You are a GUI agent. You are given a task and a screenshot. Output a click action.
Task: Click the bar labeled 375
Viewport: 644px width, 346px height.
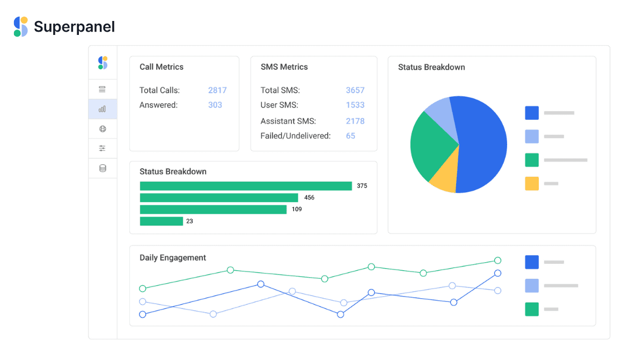click(x=246, y=186)
